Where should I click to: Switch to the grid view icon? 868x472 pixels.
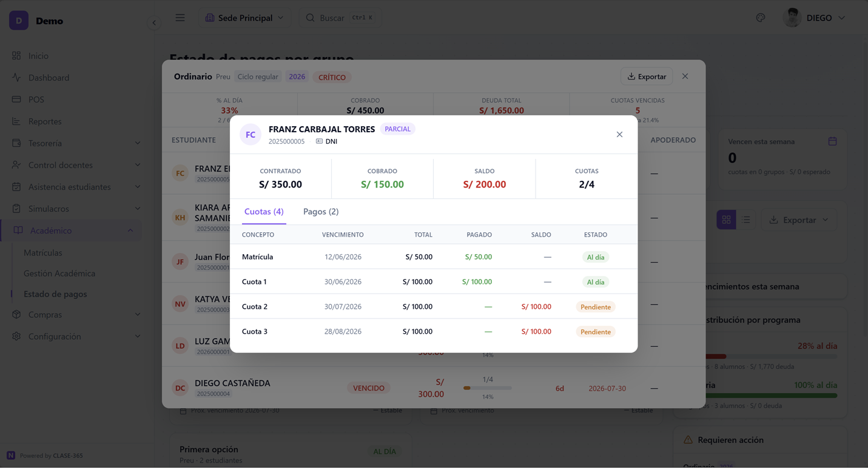click(726, 220)
